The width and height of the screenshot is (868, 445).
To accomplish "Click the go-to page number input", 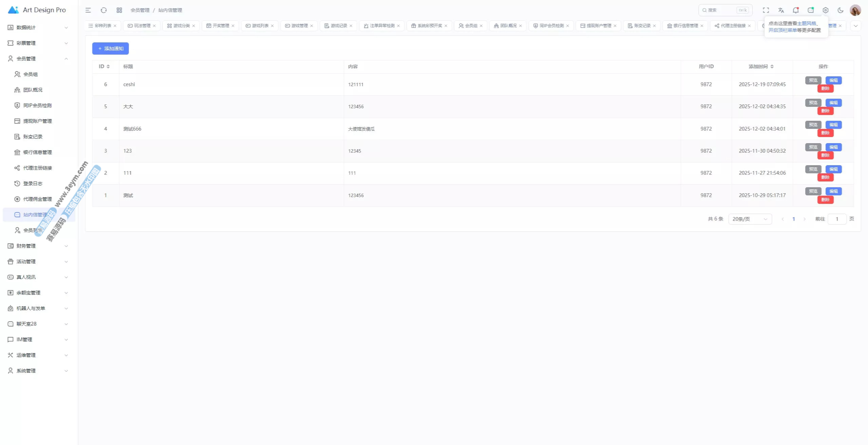I will (836, 219).
